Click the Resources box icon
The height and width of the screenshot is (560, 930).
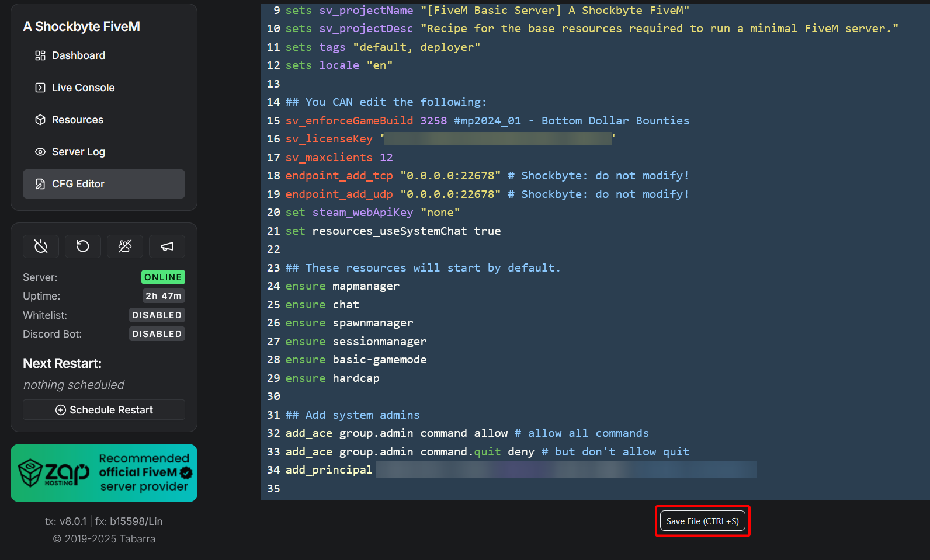tap(40, 120)
